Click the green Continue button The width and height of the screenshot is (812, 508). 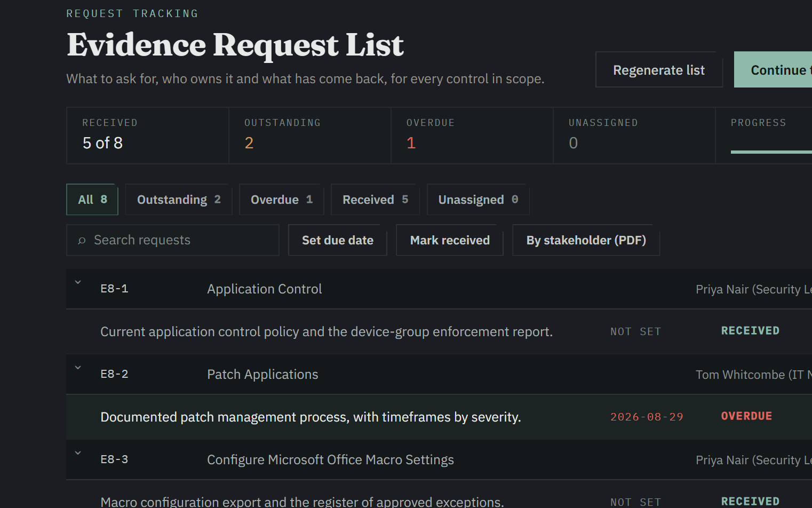coord(773,70)
